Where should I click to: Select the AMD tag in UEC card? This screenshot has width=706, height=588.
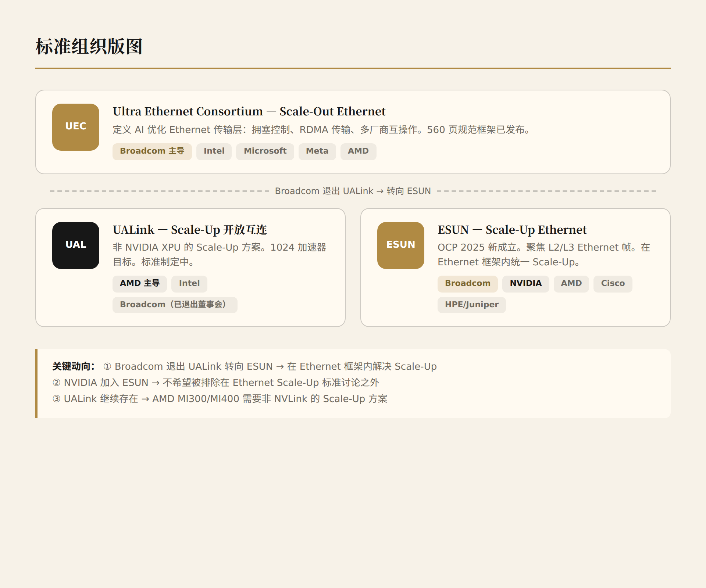pyautogui.click(x=359, y=151)
